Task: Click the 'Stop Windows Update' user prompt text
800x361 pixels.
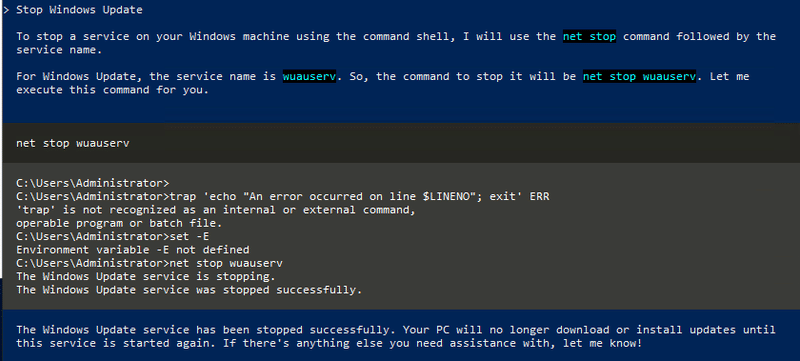Action: coord(79,10)
